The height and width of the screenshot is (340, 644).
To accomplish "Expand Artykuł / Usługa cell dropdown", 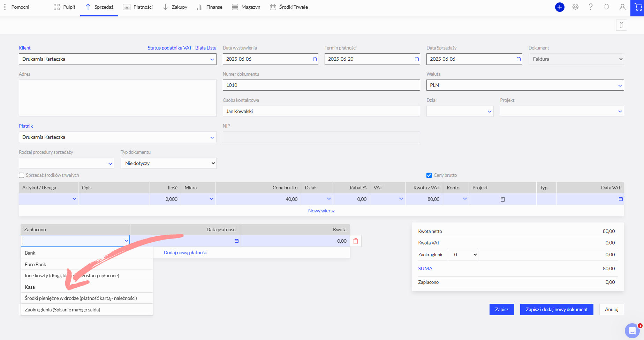I will click(74, 199).
